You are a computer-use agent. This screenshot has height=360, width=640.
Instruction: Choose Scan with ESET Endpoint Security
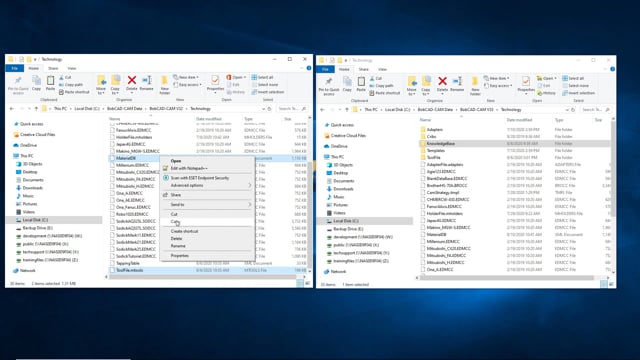click(207, 178)
